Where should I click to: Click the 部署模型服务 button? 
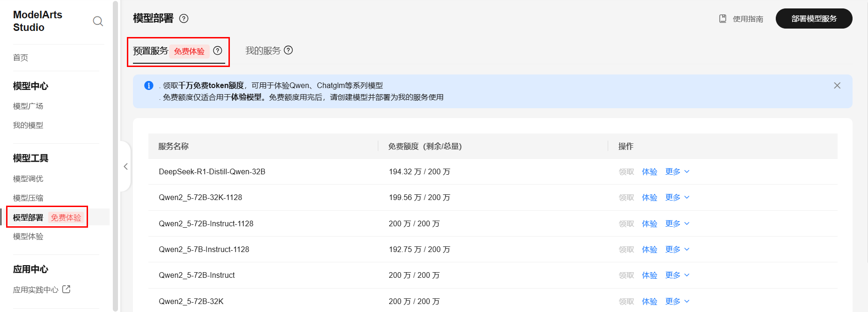pos(814,19)
